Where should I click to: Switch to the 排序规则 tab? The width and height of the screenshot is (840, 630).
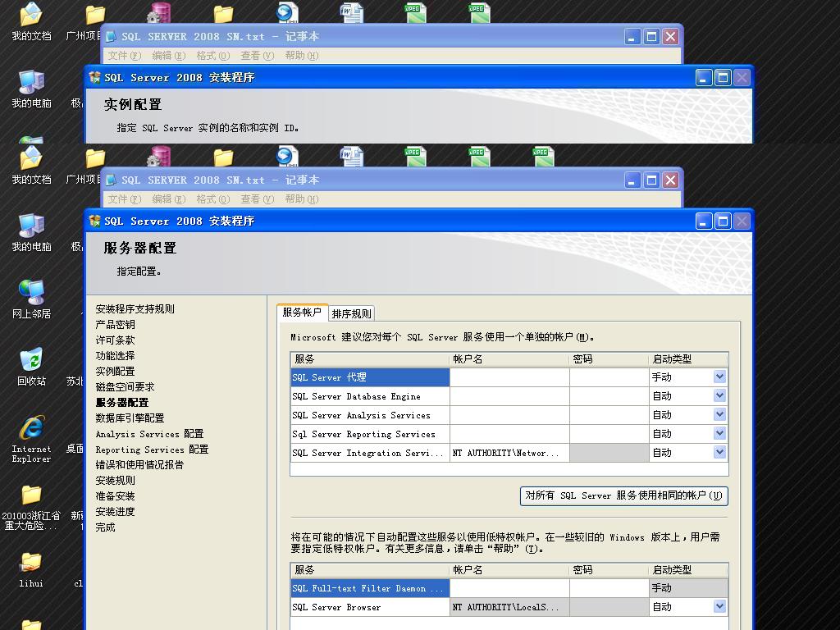(x=351, y=313)
